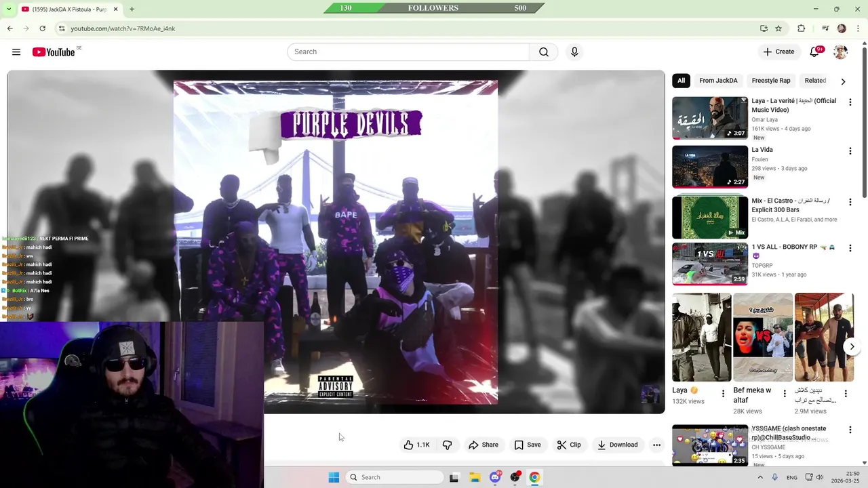This screenshot has height=488, width=868.
Task: Select the Related filter chip
Action: click(815, 81)
